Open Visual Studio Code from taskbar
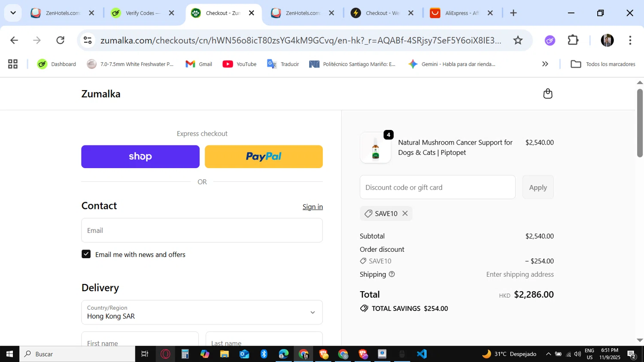Image resolution: width=644 pixels, height=362 pixels. coord(422,354)
